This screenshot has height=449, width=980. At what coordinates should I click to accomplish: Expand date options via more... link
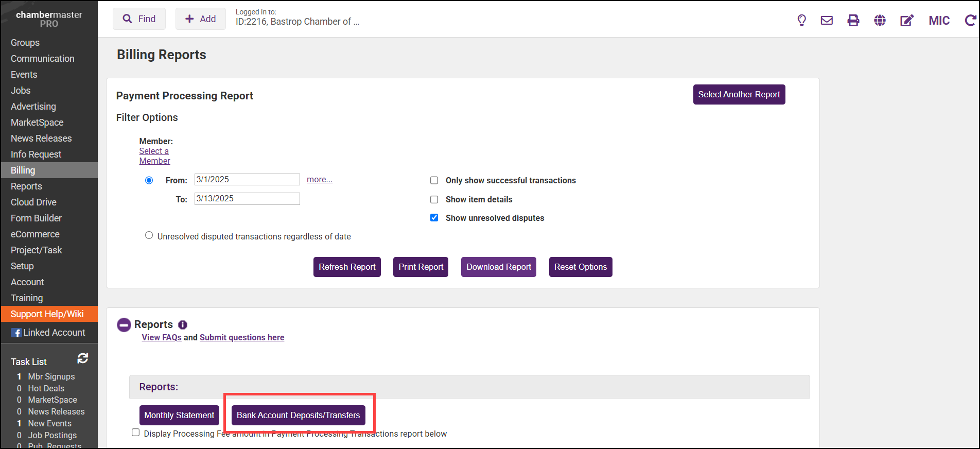(319, 180)
